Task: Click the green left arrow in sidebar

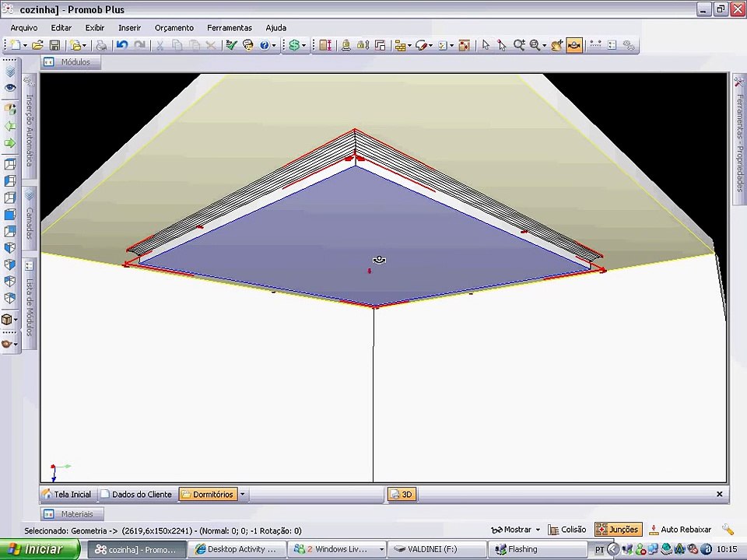Action: 10,126
